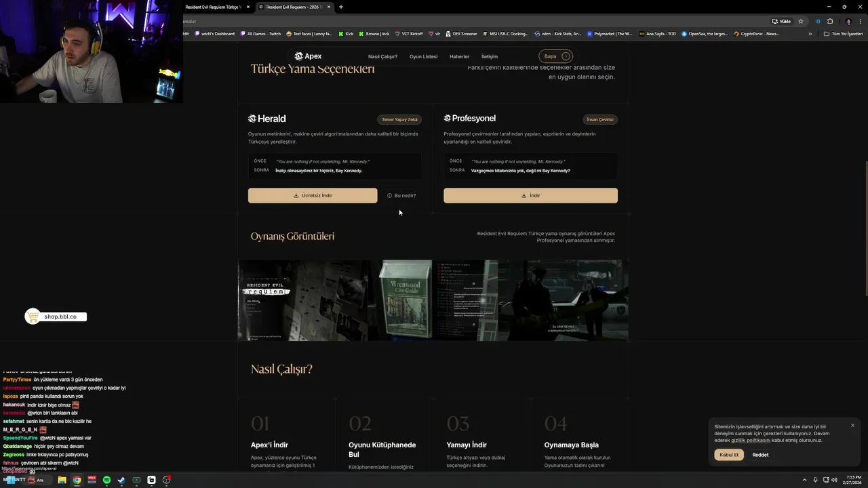
Task: Open a new browser tab
Action: [341, 7]
